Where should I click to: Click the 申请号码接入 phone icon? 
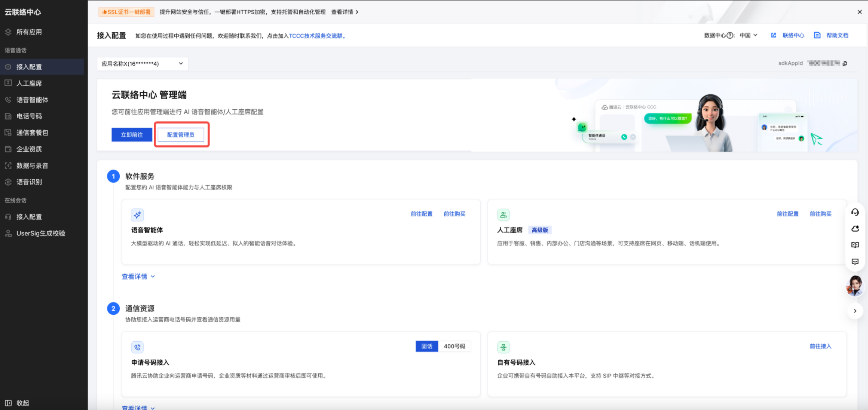tap(137, 347)
